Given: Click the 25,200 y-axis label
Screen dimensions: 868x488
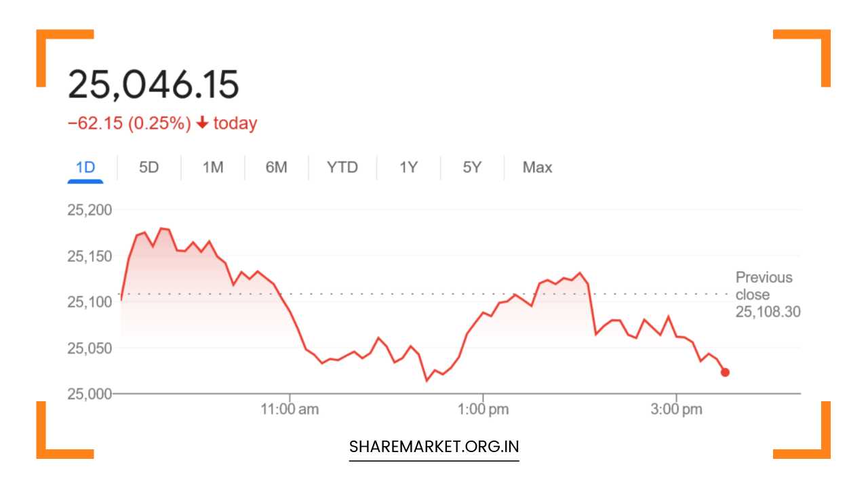Looking at the screenshot, I should coord(90,209).
